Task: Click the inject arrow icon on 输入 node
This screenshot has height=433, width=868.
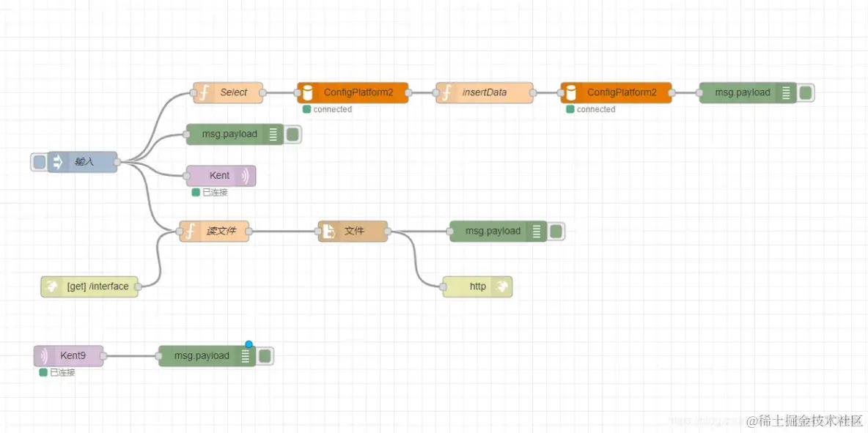Action: (x=56, y=162)
